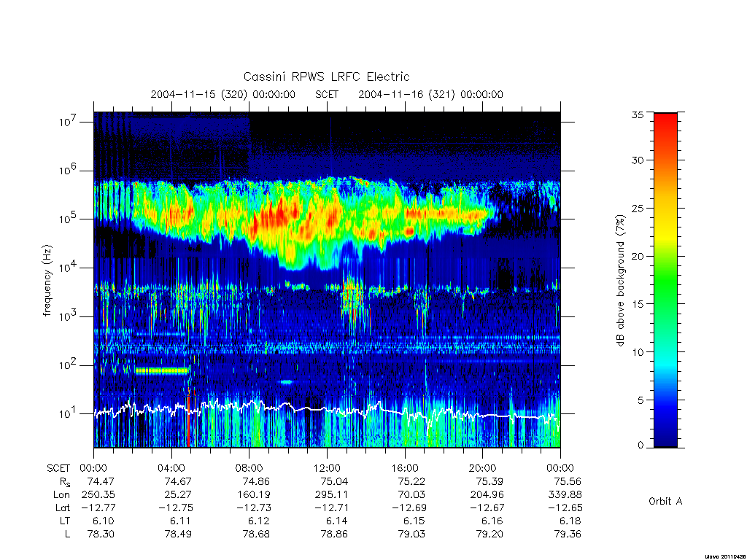
Task: Click the 12:00 SCET time tick label
Action: click(x=327, y=468)
